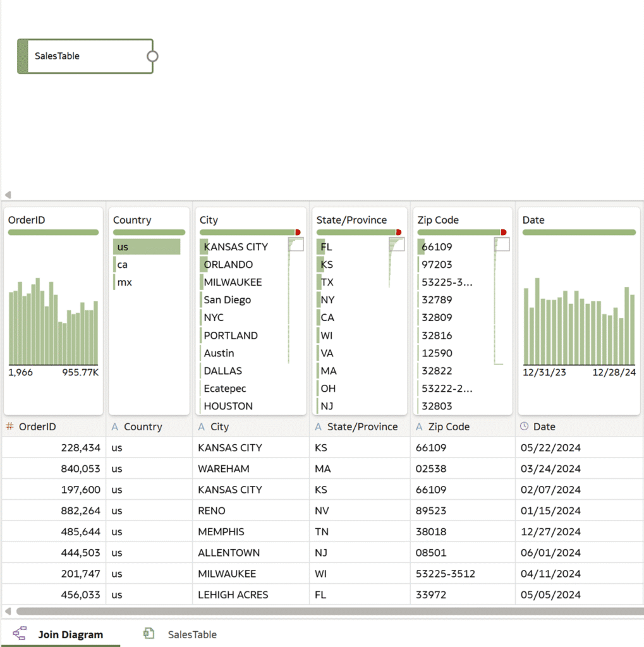Click the OrderID quality tile title

[27, 220]
